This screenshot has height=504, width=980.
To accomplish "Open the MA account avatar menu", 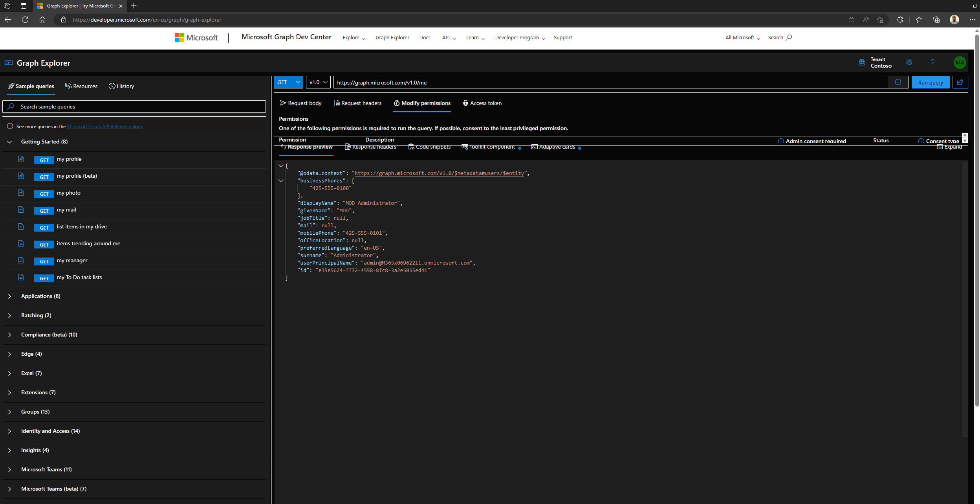I will 960,63.
